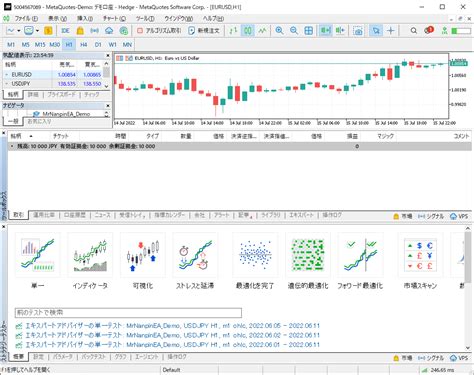Screen dimensions: 474x375
Task: Open the 口座履歴 (account history) tab
Action: 75,215
